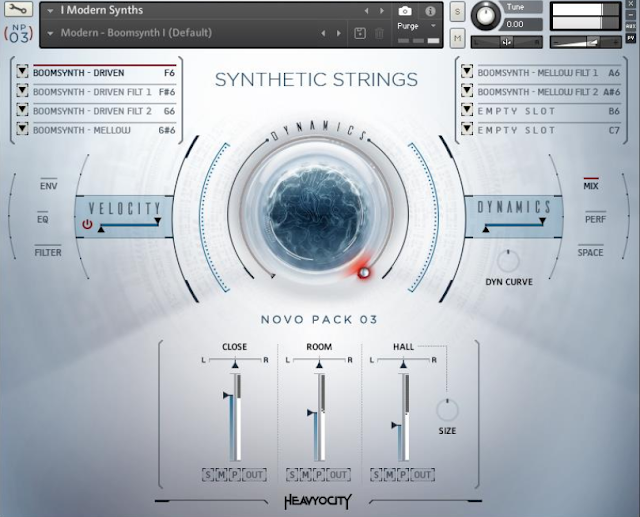640x517 pixels.
Task: Click the header pan slider between L and R
Action: (x=507, y=42)
